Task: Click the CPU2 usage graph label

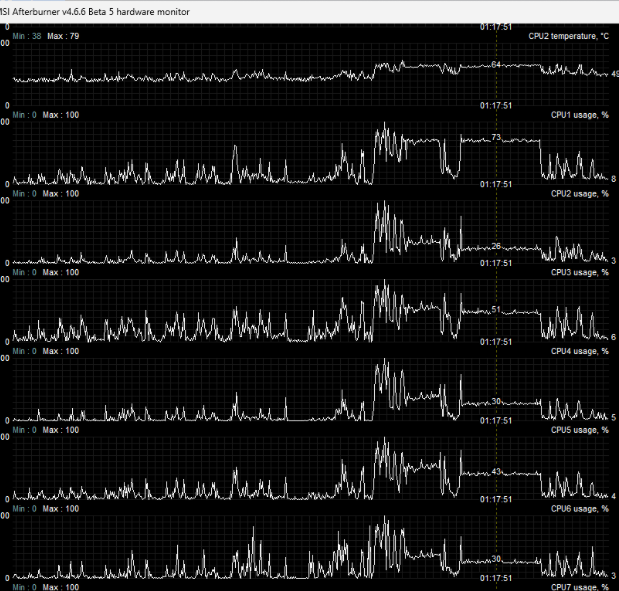Action: click(580, 194)
